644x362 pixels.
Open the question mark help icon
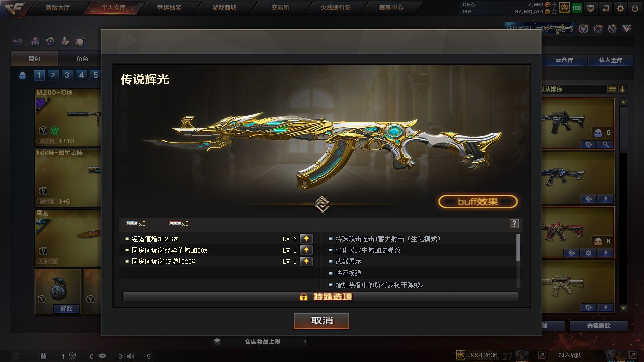point(514,224)
